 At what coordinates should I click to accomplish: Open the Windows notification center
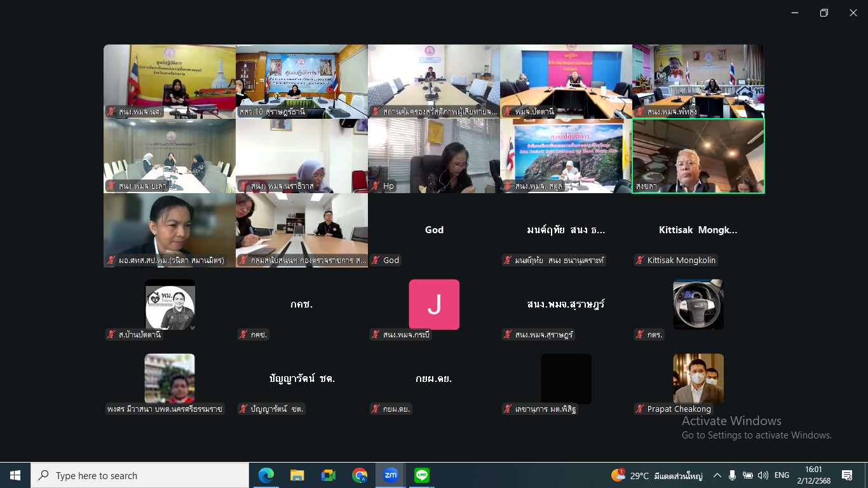(x=847, y=475)
